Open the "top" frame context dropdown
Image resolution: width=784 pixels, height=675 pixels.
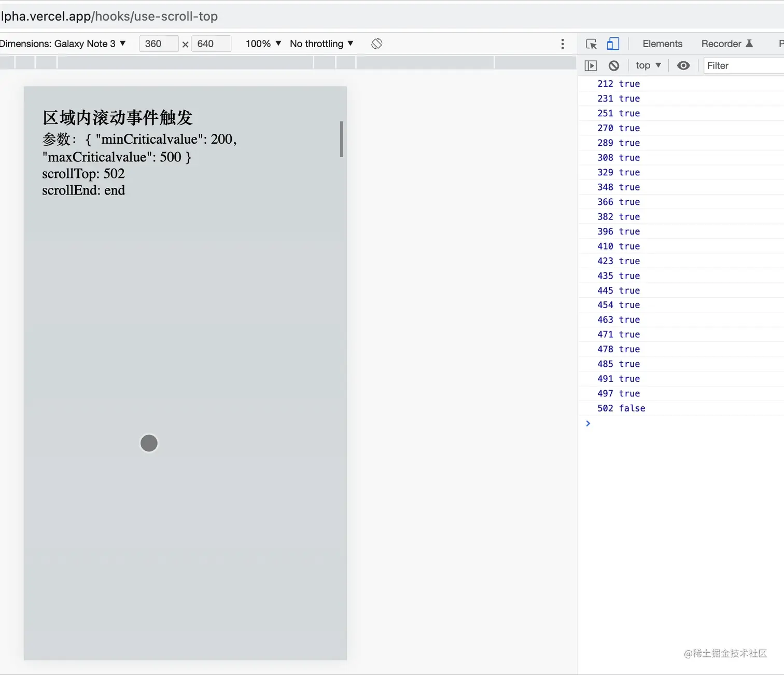[x=647, y=65]
